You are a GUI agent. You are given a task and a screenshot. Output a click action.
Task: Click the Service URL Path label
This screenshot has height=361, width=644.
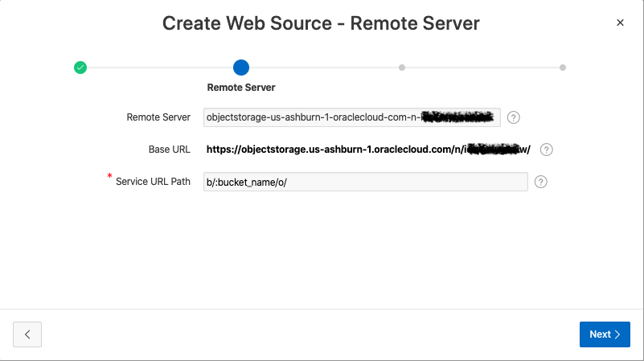(x=153, y=182)
